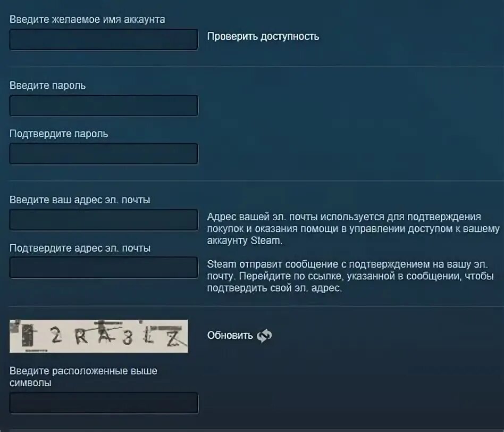Click the Подтвердите пароль label text
The height and width of the screenshot is (432, 504).
59,134
